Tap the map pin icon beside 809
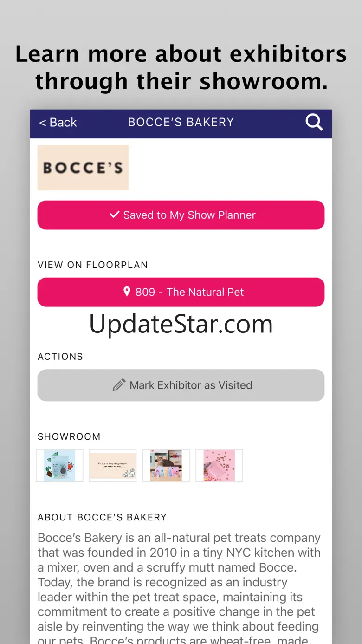The height and width of the screenshot is (644, 362). pos(127,292)
